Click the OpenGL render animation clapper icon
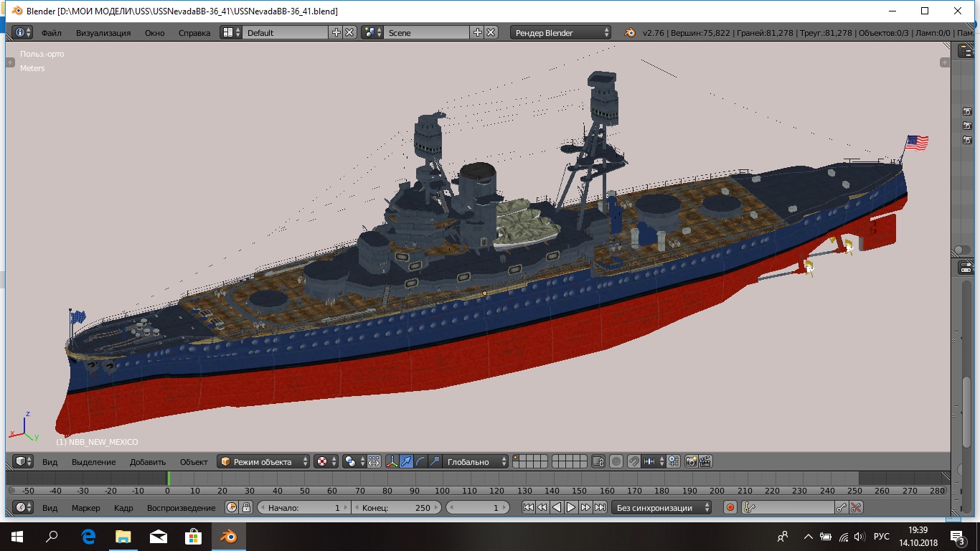The height and width of the screenshot is (551, 980). (706, 462)
